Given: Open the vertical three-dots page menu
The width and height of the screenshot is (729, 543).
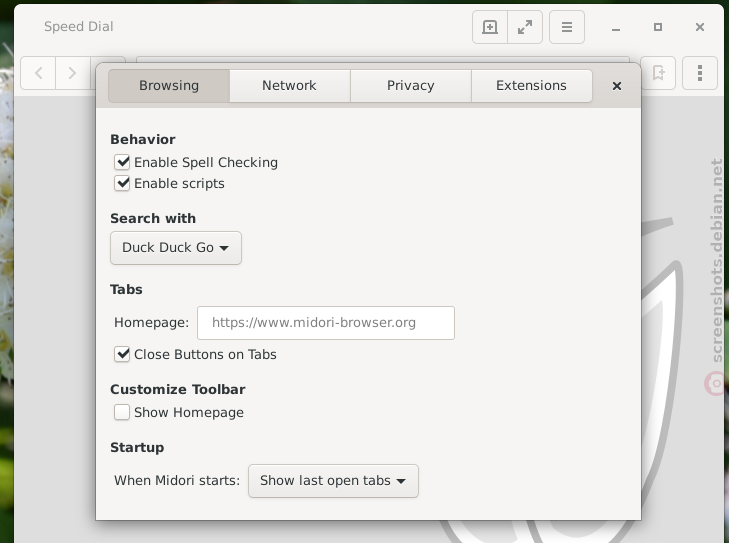Looking at the screenshot, I should 700,73.
